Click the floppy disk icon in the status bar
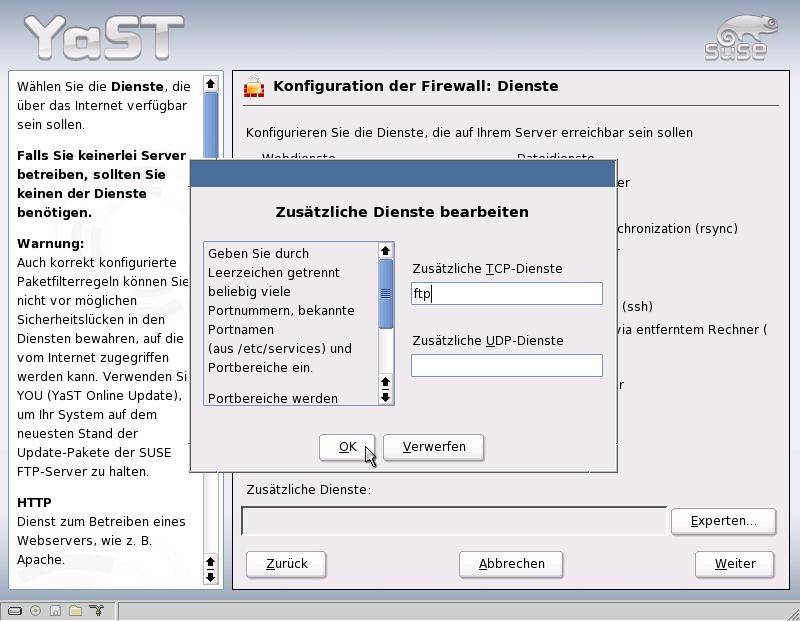The image size is (800, 621). 56,610
